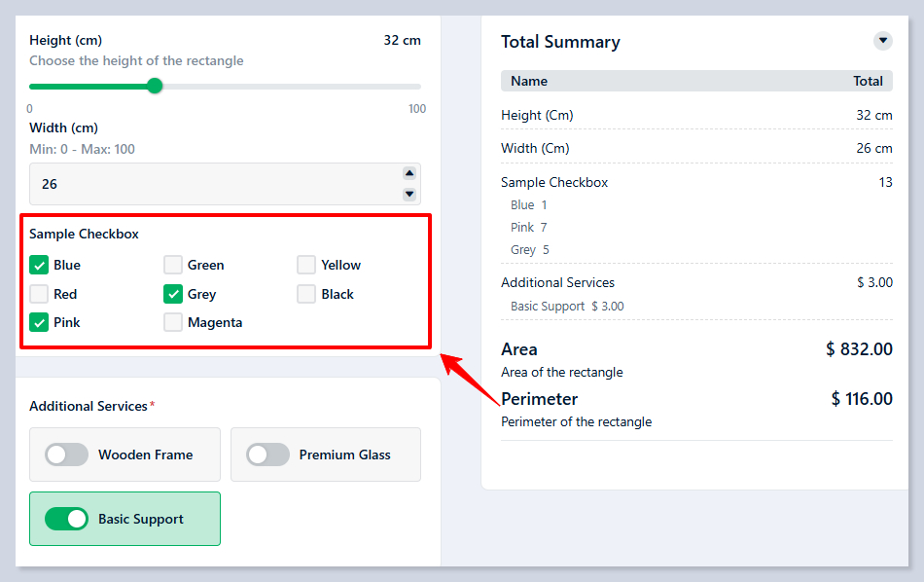924x582 pixels.
Task: Click the Area total heading
Action: click(519, 349)
